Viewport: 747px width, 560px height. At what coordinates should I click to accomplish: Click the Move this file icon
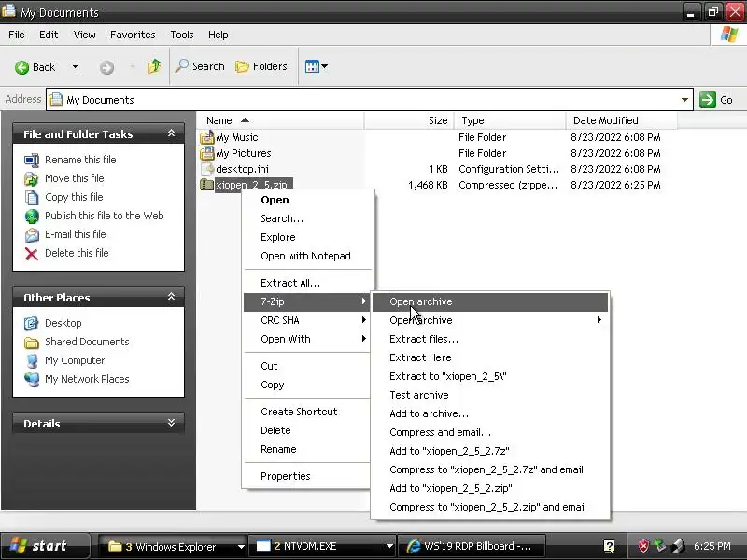tap(32, 178)
